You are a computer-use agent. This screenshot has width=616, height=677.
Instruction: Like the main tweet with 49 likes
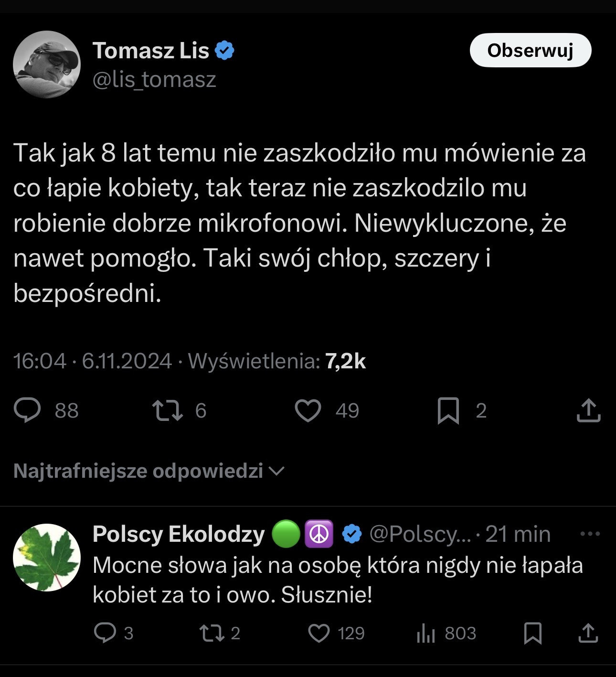pyautogui.click(x=308, y=410)
